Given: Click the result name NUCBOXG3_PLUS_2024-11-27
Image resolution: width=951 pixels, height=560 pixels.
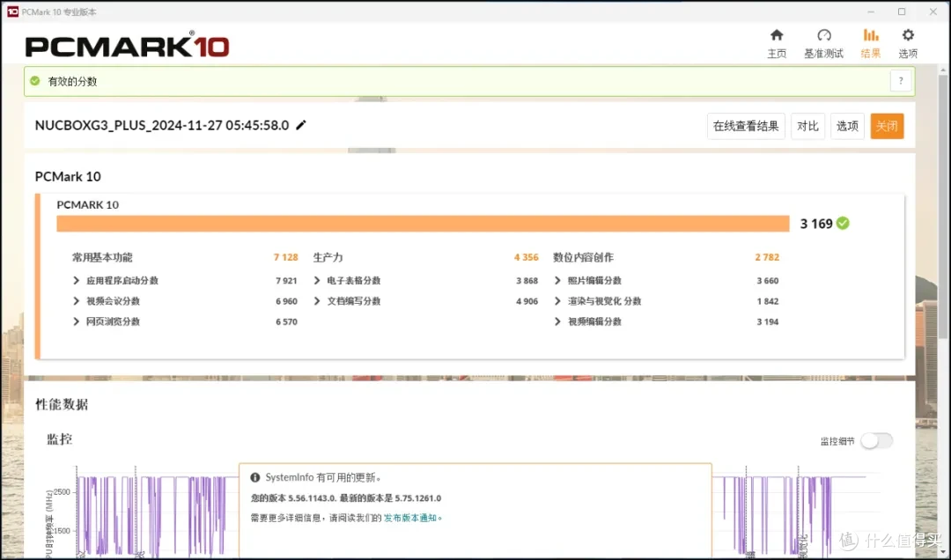Looking at the screenshot, I should (x=161, y=125).
